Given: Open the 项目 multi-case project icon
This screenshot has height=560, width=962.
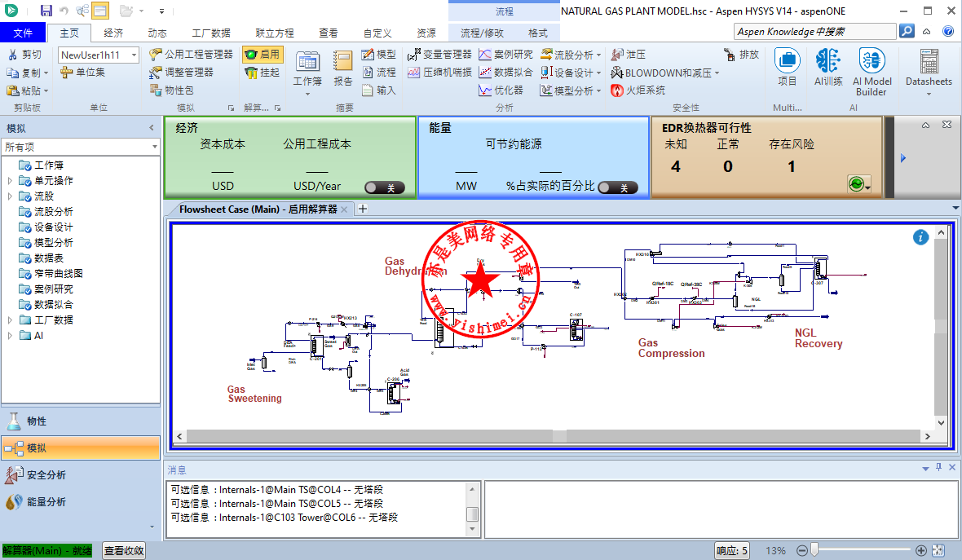Looking at the screenshot, I should point(788,60).
